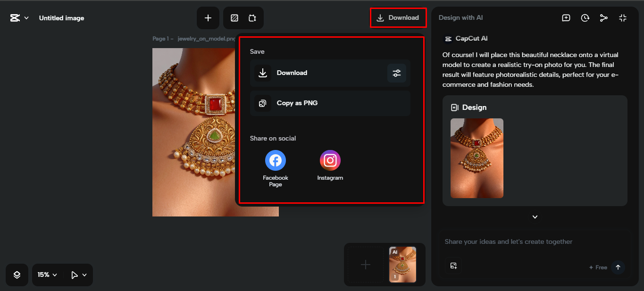Click the CapCut logo at top left
Image resolution: width=644 pixels, height=291 pixels.
[x=15, y=17]
